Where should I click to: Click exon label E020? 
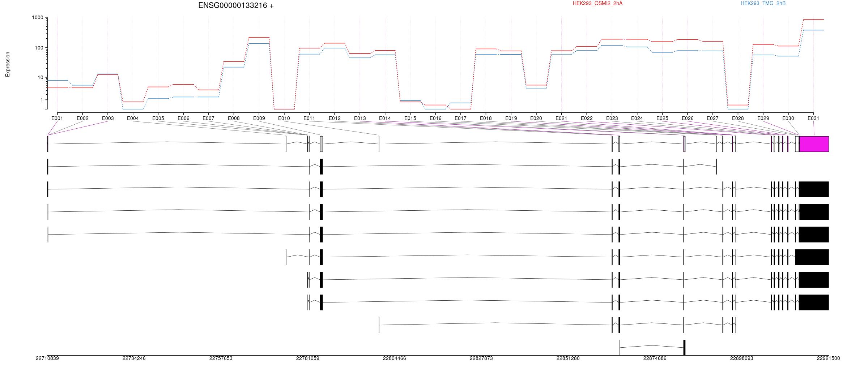click(x=536, y=118)
